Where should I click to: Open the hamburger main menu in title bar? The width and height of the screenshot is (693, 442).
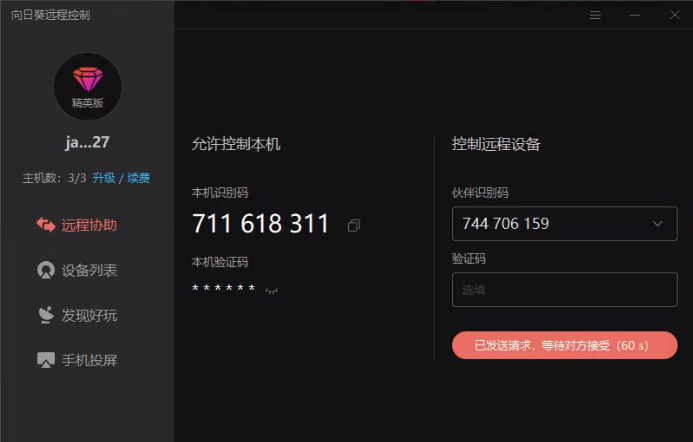pyautogui.click(x=595, y=15)
